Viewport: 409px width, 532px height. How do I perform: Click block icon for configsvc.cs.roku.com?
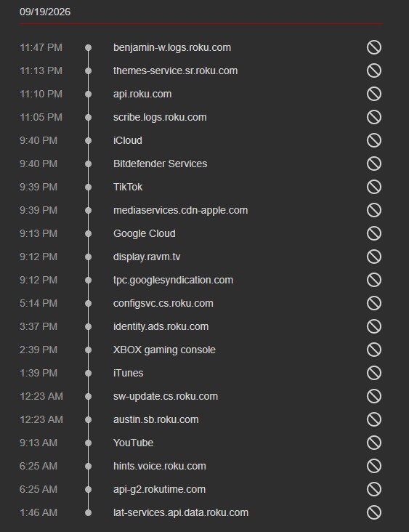pyautogui.click(x=374, y=303)
